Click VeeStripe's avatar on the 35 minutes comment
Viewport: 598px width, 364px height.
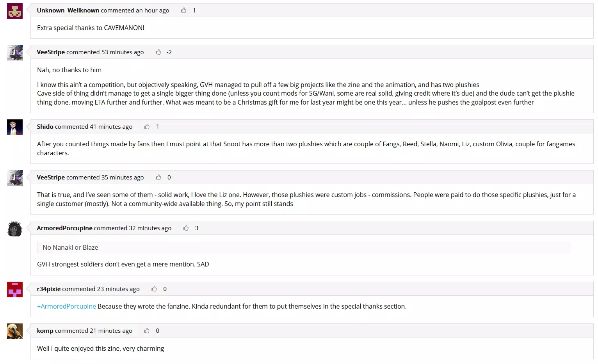point(15,178)
